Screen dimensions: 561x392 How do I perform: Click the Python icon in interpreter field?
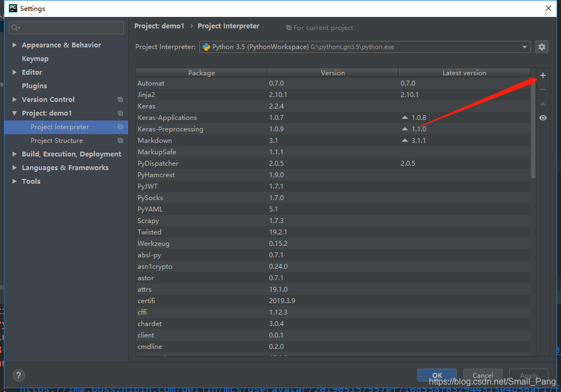point(206,47)
